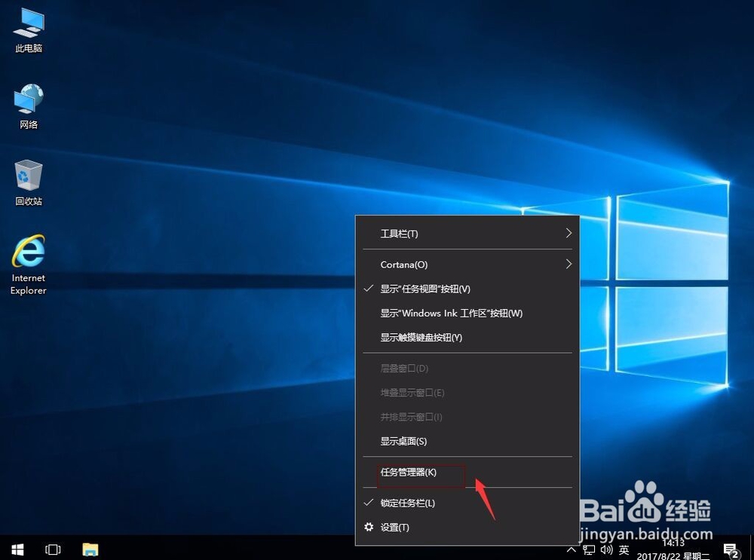Open 此电脑 (This PC) desktop icon
The image size is (754, 560).
point(28,30)
